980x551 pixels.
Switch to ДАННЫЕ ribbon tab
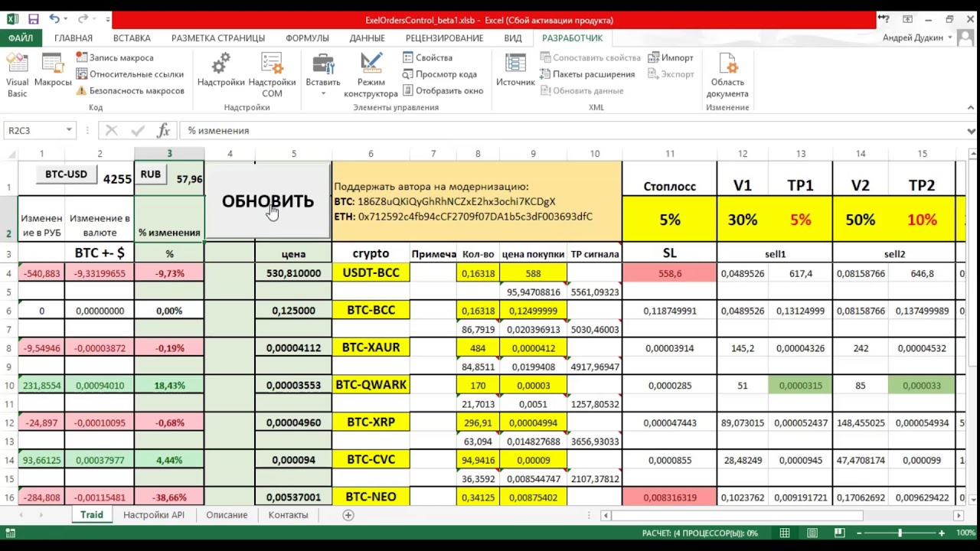tap(367, 37)
